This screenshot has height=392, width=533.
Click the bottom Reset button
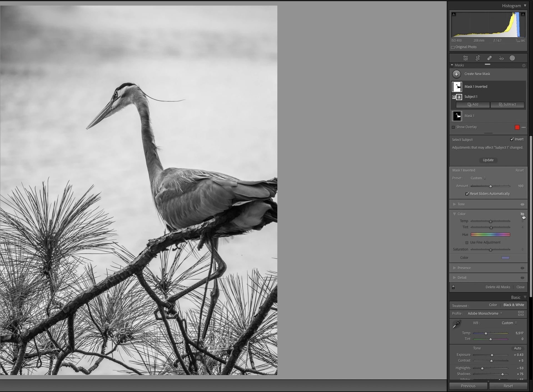[508, 386]
